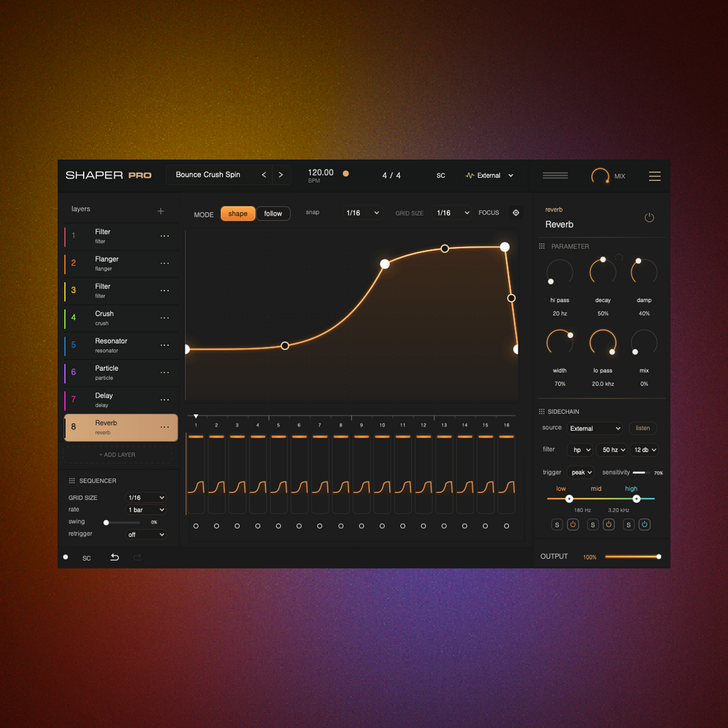This screenshot has width=728, height=728.
Task: Open the hamburger menu in the top bar
Action: (655, 176)
